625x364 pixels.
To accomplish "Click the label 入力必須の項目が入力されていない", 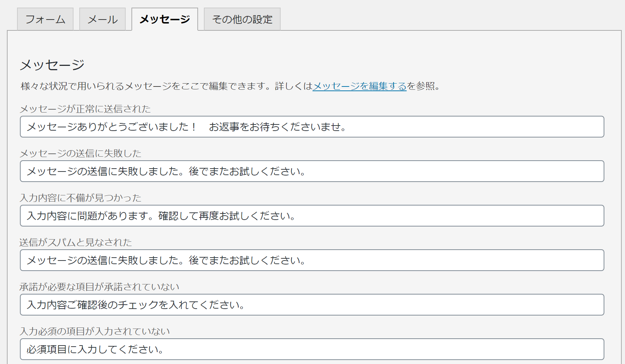I will pyautogui.click(x=95, y=331).
